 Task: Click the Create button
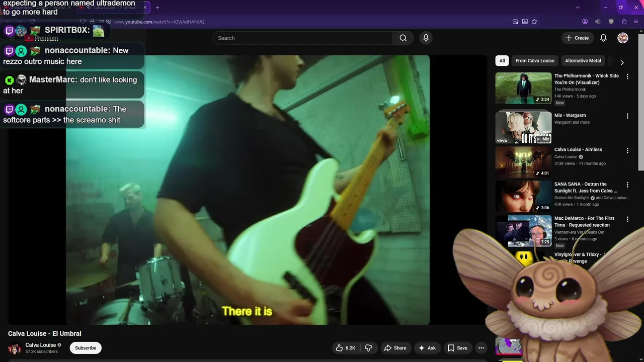pyautogui.click(x=577, y=38)
